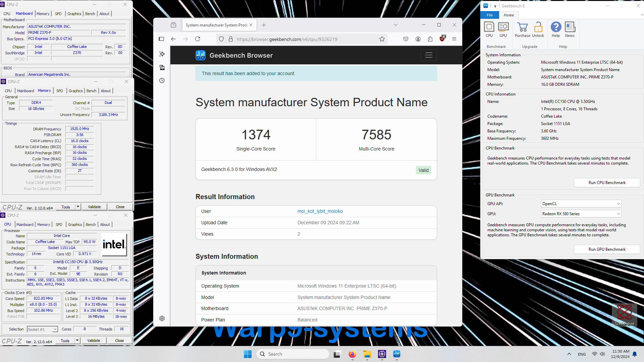Switch to Graphics tab in Memory CPU-Z window
Image resolution: width=644 pixels, height=362 pixels.
pos(75,91)
